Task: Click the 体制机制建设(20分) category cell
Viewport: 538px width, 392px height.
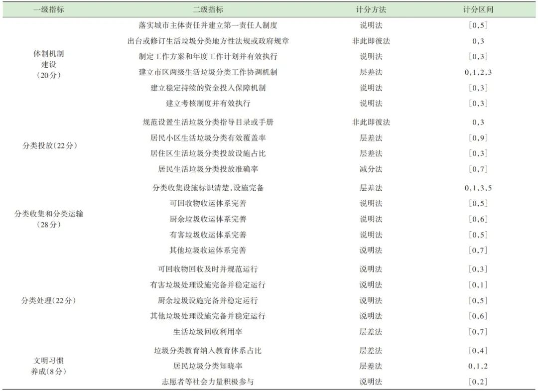Action: (x=49, y=64)
